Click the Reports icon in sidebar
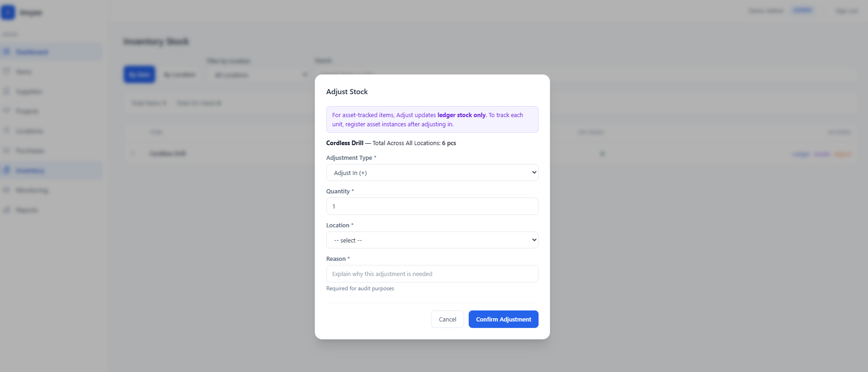 pos(7,209)
